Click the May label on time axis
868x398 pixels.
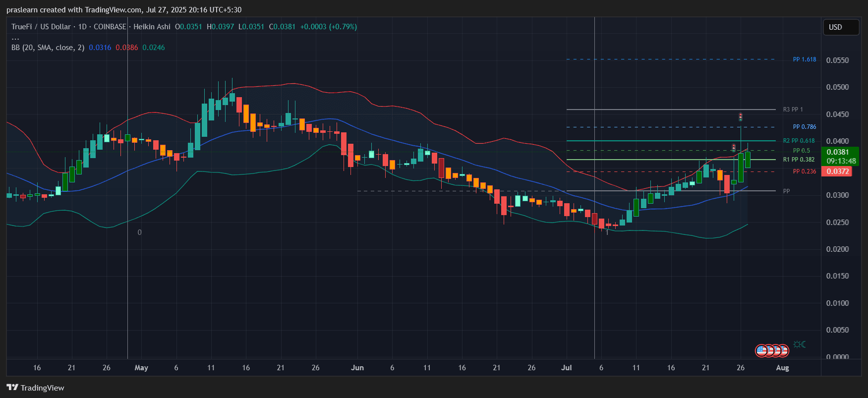click(x=141, y=368)
